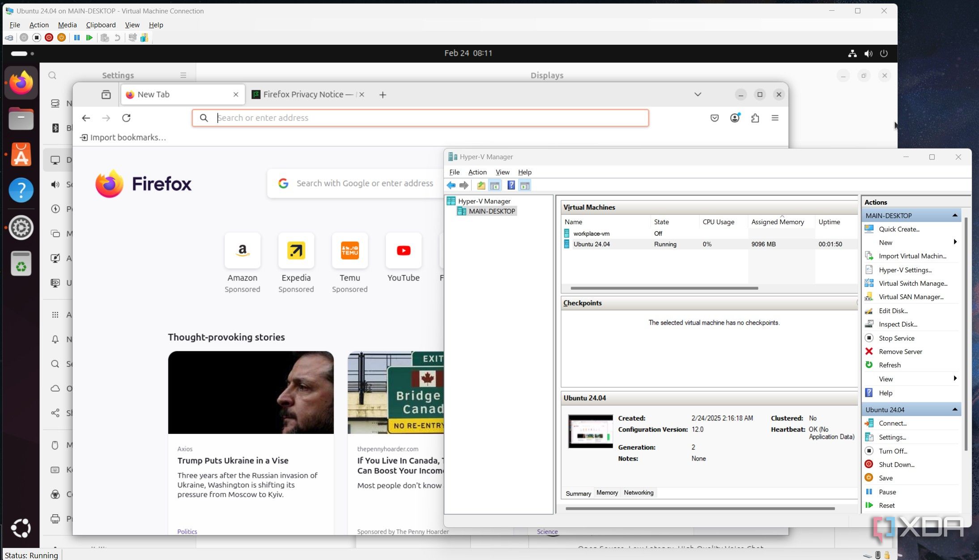Open the Clipboard menu in VM Connection
Screen dimensions: 979x560
coord(101,25)
